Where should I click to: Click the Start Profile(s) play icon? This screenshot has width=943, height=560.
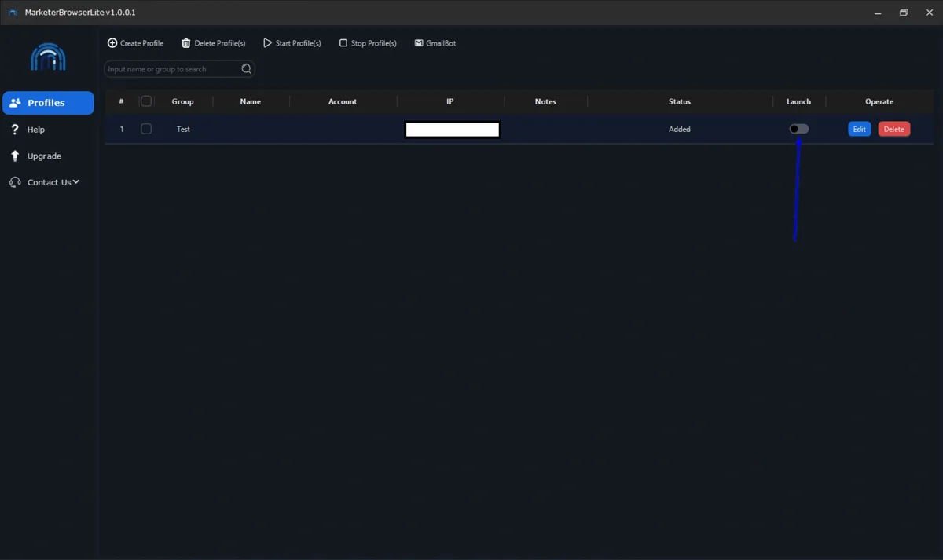[x=267, y=43]
